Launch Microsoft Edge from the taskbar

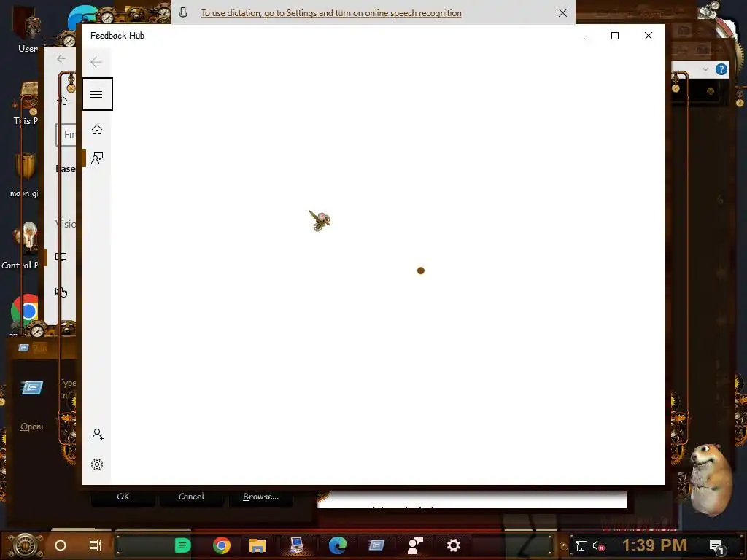(x=337, y=545)
